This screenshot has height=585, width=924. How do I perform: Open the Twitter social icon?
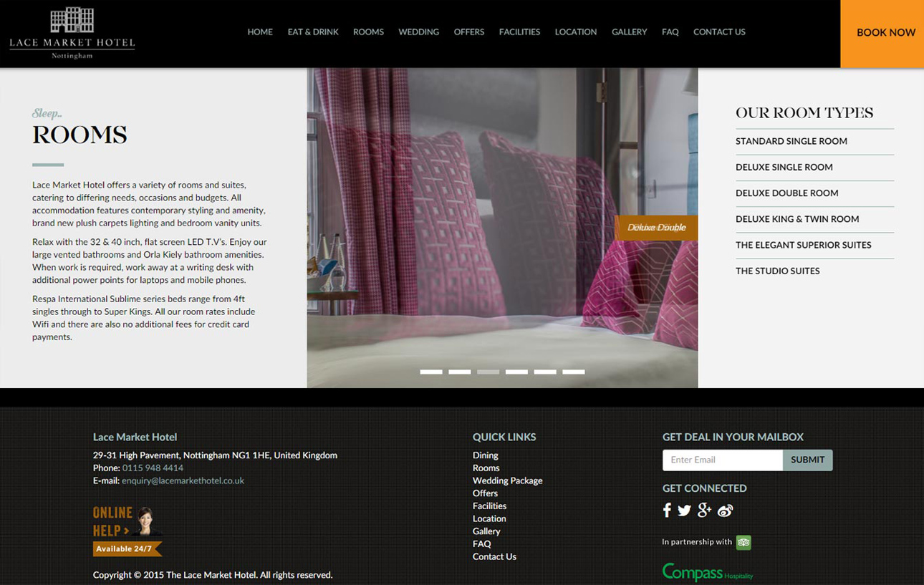685,511
